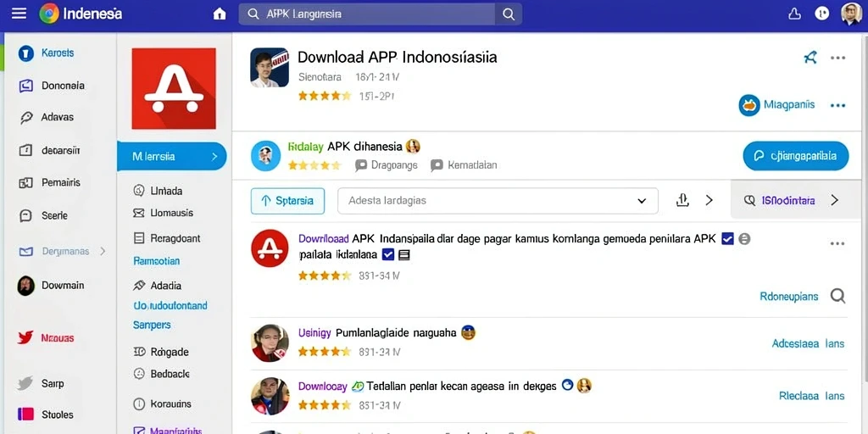Click the chevron right of the share icon
868x434 pixels.
[x=709, y=200]
